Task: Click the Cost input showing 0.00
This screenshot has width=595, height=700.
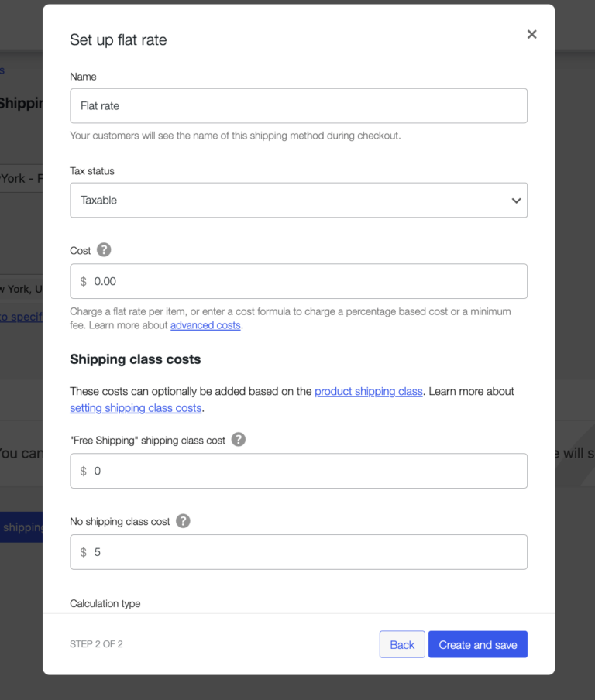Action: click(x=298, y=281)
